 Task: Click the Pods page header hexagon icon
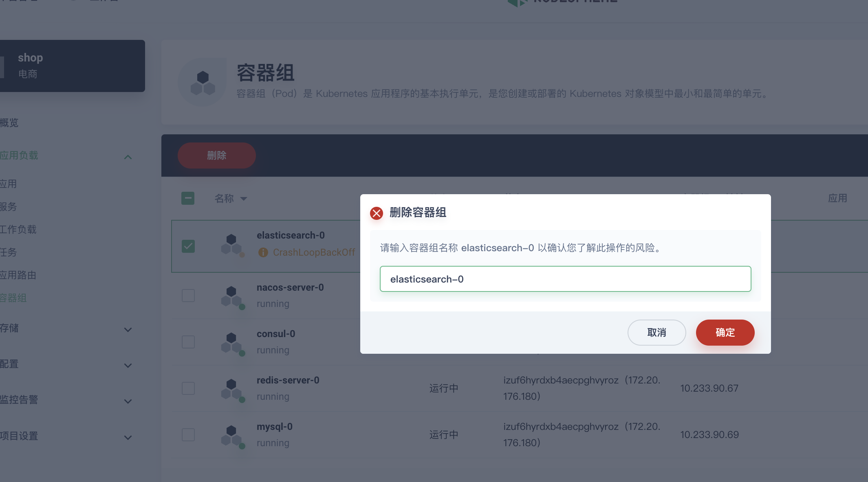(203, 83)
